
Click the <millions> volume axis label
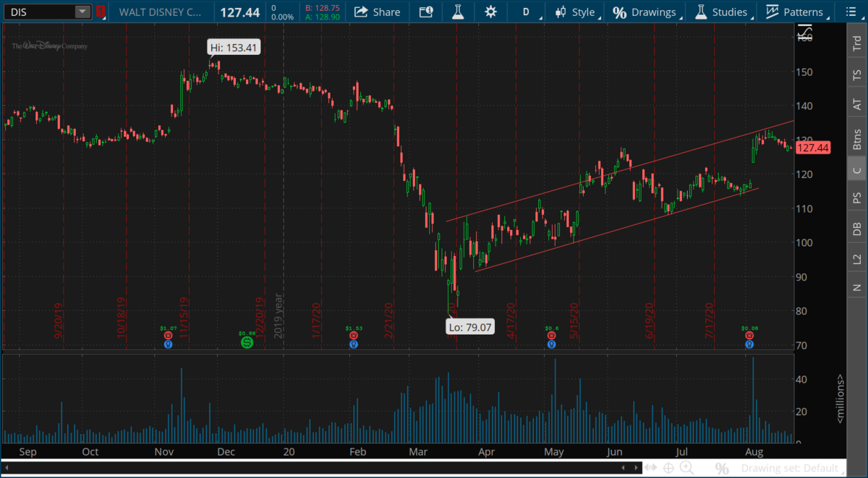(839, 399)
